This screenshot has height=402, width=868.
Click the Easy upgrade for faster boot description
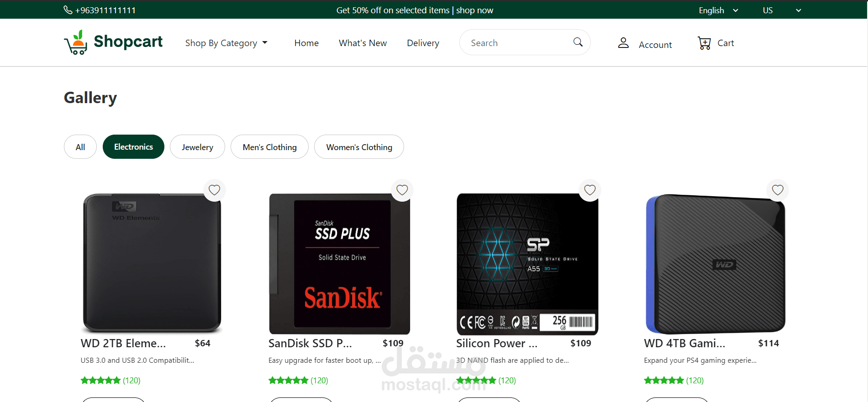(x=324, y=360)
